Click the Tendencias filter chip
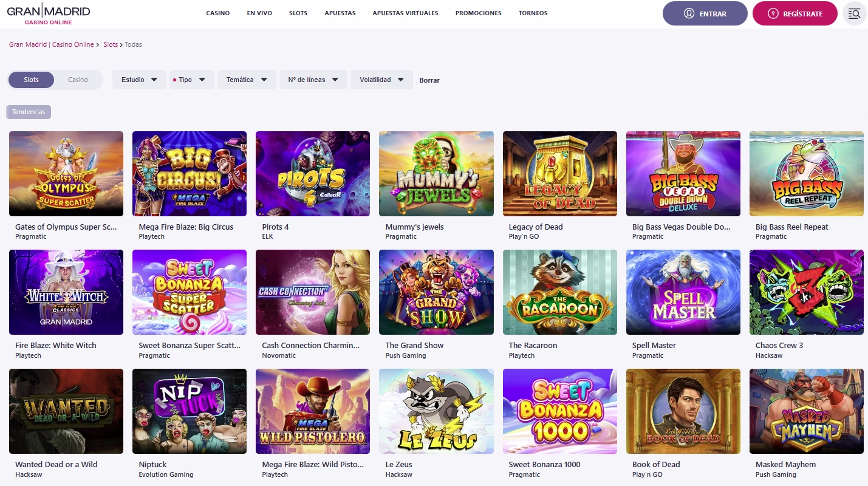 (28, 111)
